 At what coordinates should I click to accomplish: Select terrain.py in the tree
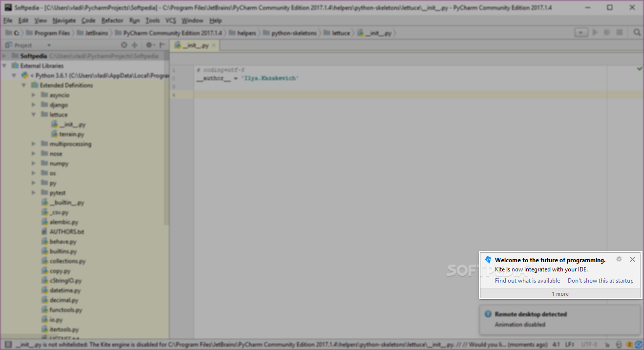pos(67,134)
